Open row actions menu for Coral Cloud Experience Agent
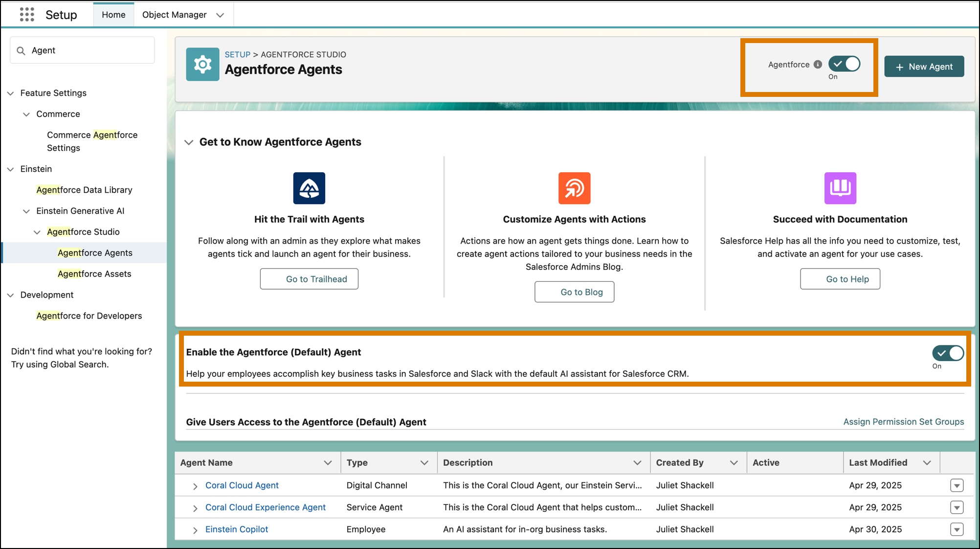The height and width of the screenshot is (549, 980). pyautogui.click(x=957, y=507)
